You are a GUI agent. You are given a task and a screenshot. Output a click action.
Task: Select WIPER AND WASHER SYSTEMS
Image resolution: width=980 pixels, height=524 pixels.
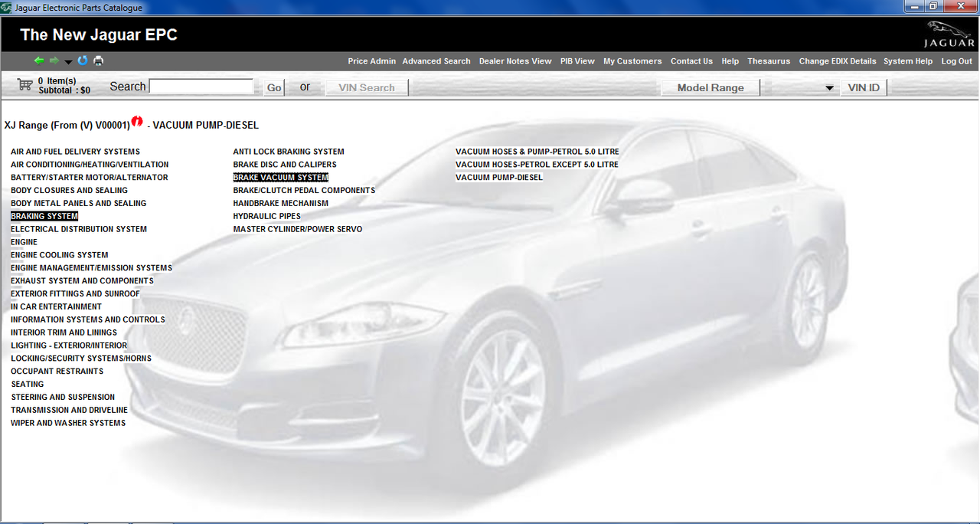point(68,424)
